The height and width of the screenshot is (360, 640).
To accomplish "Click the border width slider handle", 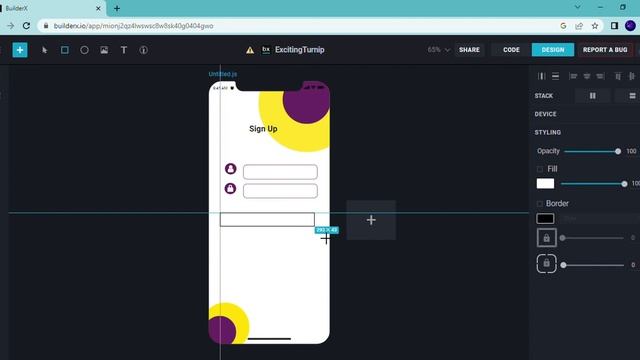I will click(x=562, y=238).
